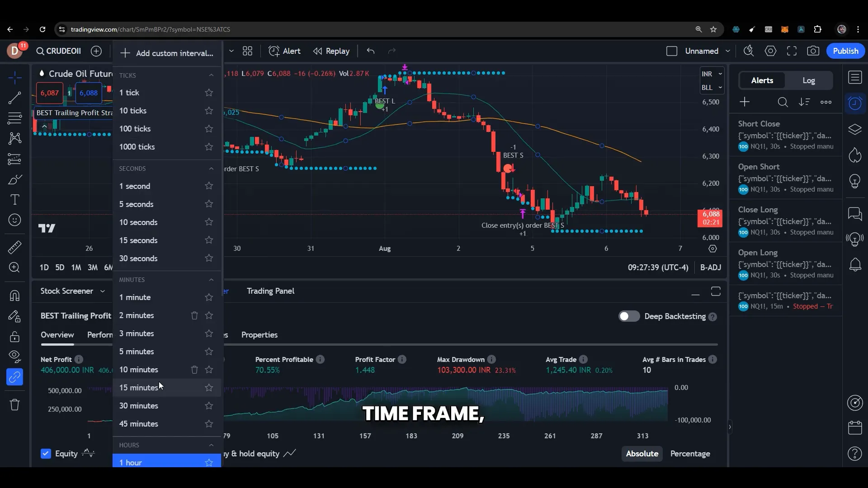Click the Properties tab

click(x=260, y=334)
